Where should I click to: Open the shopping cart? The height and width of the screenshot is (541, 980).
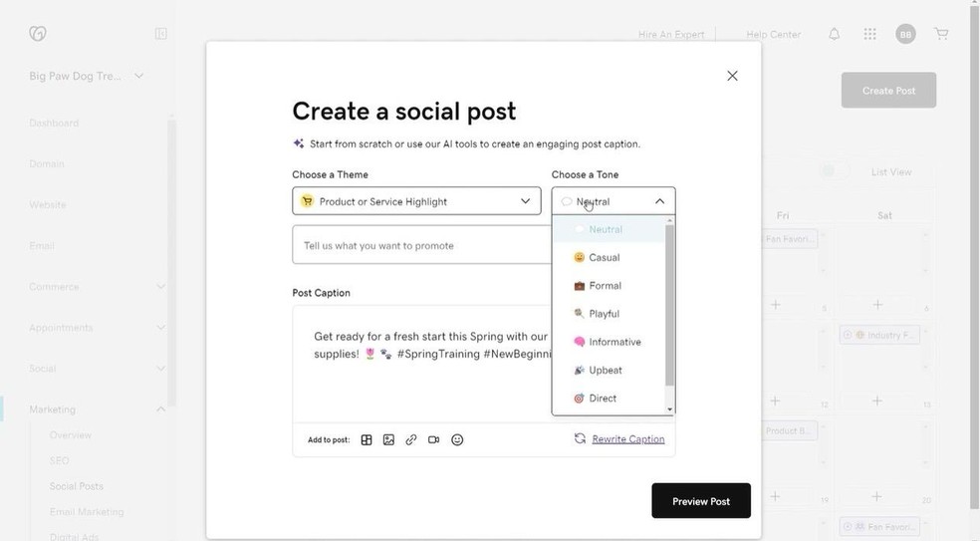[x=941, y=34]
